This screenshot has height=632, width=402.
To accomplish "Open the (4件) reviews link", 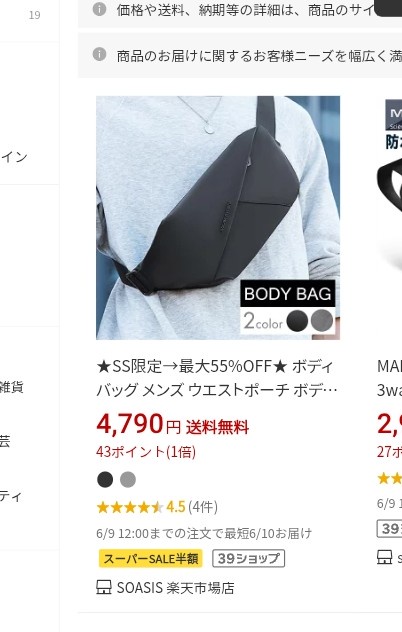I will (203, 507).
